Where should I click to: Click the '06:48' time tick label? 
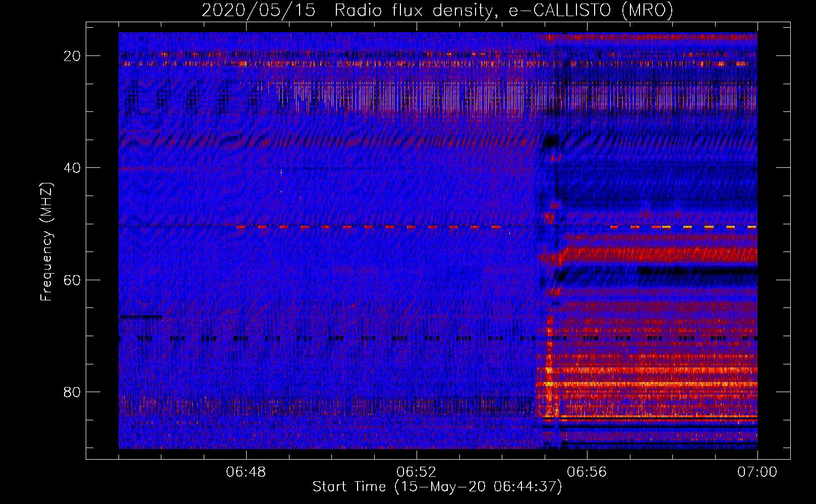tap(246, 472)
